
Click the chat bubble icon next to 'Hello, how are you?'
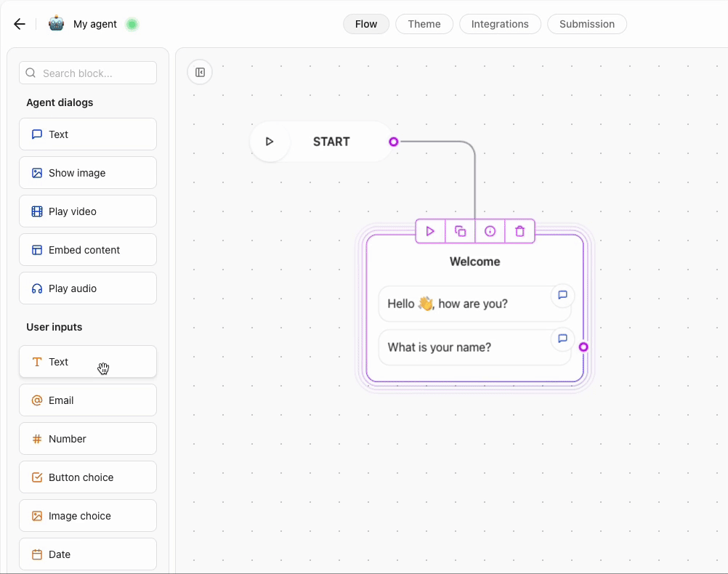pos(562,295)
